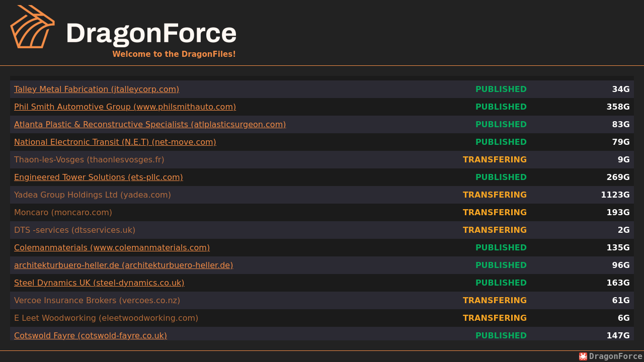
Task: Click the 9G size value
Action: [624, 159]
